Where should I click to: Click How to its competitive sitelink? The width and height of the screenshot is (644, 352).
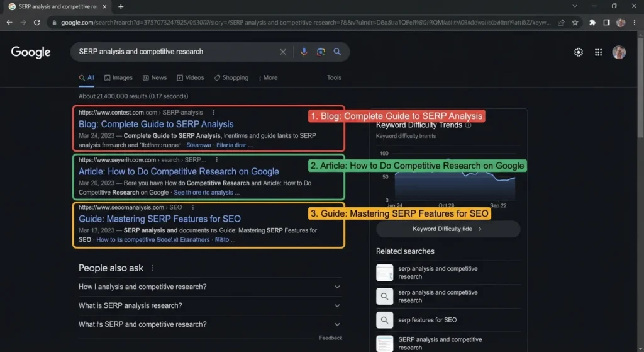[153, 240]
